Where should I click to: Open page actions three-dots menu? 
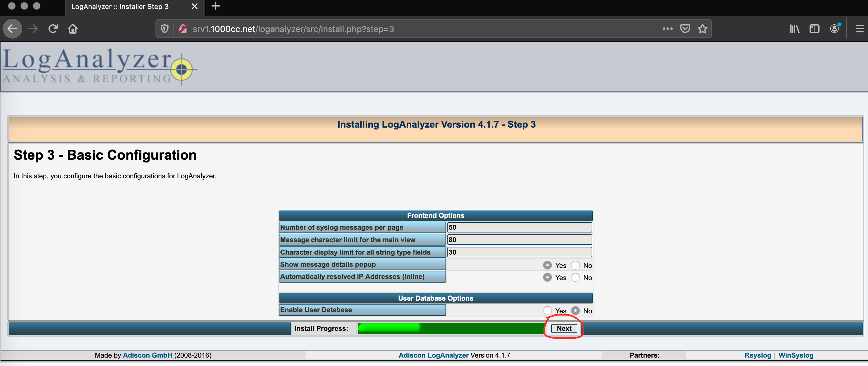pos(667,29)
